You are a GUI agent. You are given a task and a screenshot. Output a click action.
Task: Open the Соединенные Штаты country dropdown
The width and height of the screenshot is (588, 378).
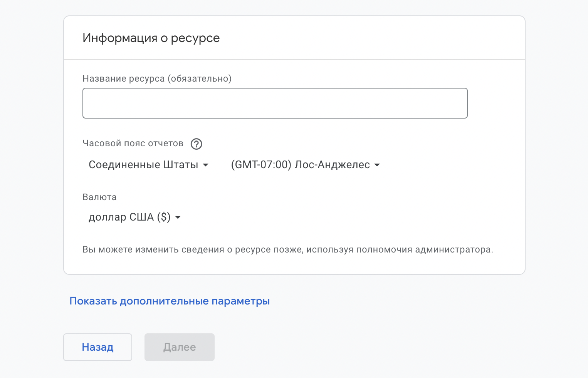(x=148, y=165)
